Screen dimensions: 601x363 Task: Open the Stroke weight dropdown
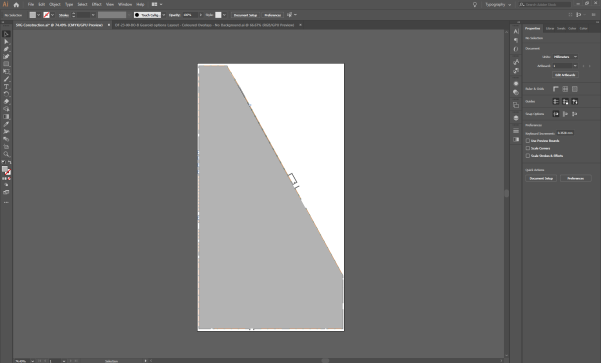pyautogui.click(x=93, y=15)
